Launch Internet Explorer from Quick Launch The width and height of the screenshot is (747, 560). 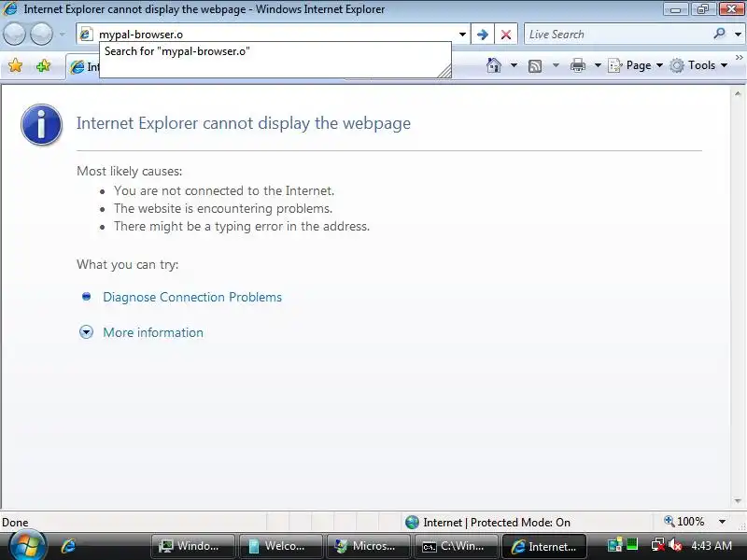[68, 546]
